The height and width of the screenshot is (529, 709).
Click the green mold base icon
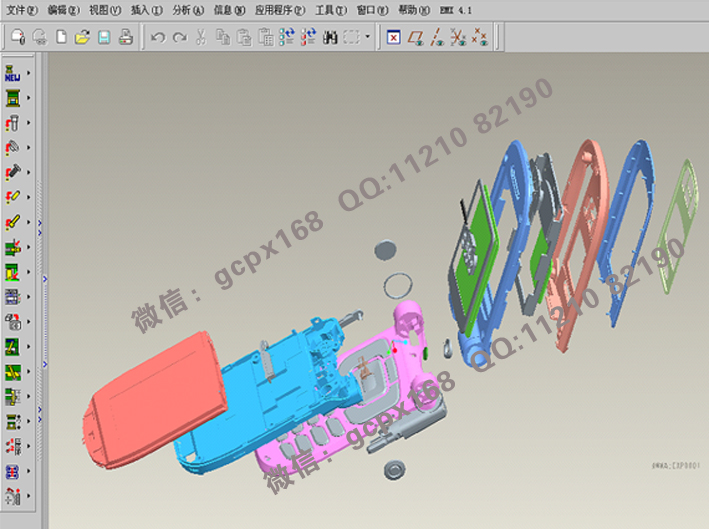(x=13, y=98)
